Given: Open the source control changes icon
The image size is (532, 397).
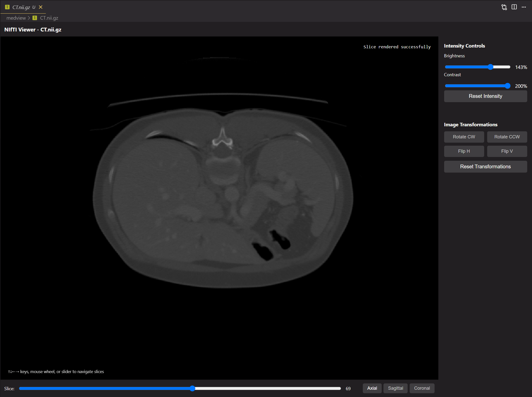Looking at the screenshot, I should [x=504, y=7].
